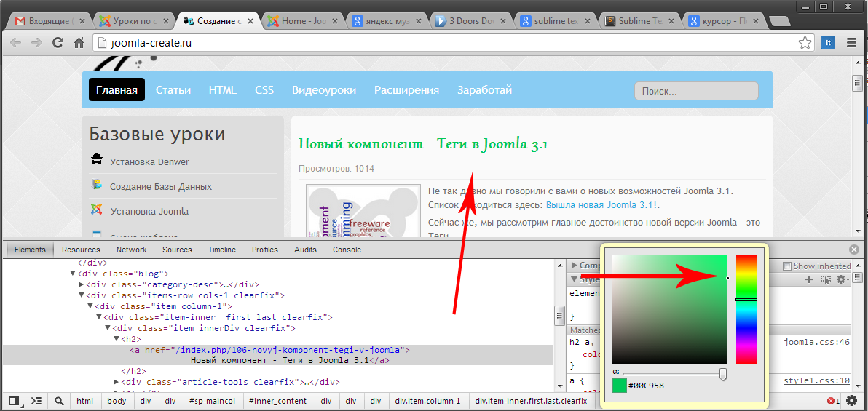Click the magnifier inspect element icon
The height and width of the screenshot is (411, 868).
point(59,401)
